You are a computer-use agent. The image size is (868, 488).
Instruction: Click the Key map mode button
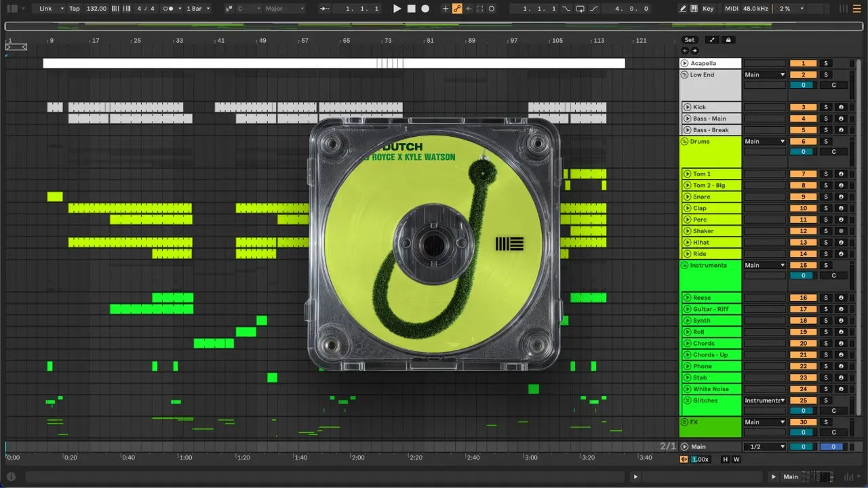(x=708, y=9)
